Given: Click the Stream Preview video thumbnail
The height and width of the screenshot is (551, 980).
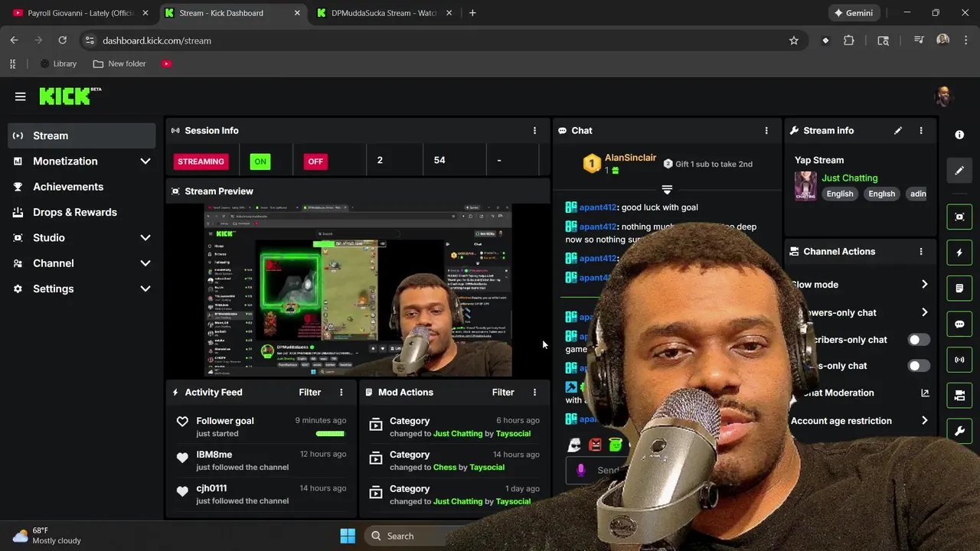Looking at the screenshot, I should pos(358,290).
